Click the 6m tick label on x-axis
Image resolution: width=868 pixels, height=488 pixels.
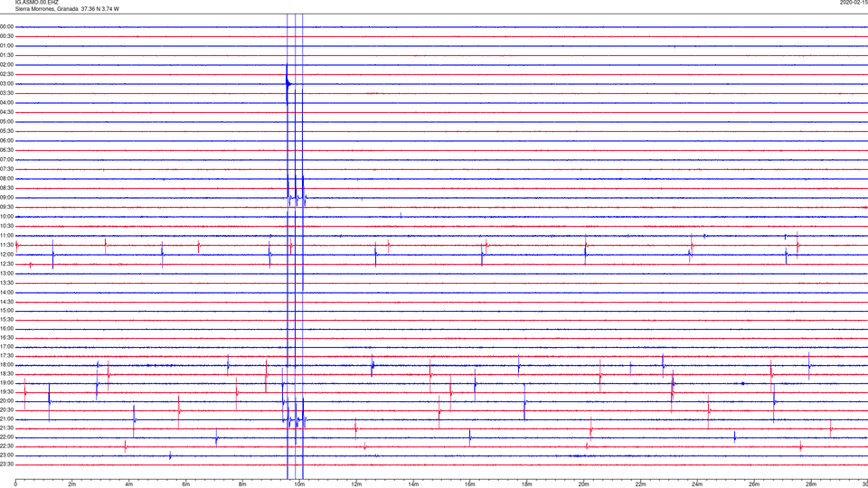pos(185,484)
